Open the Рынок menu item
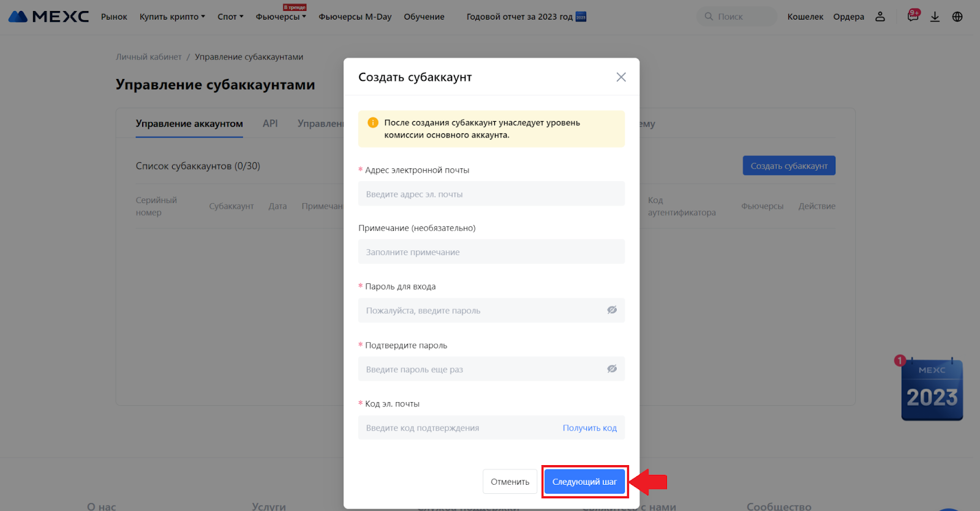This screenshot has width=980, height=511. [114, 17]
